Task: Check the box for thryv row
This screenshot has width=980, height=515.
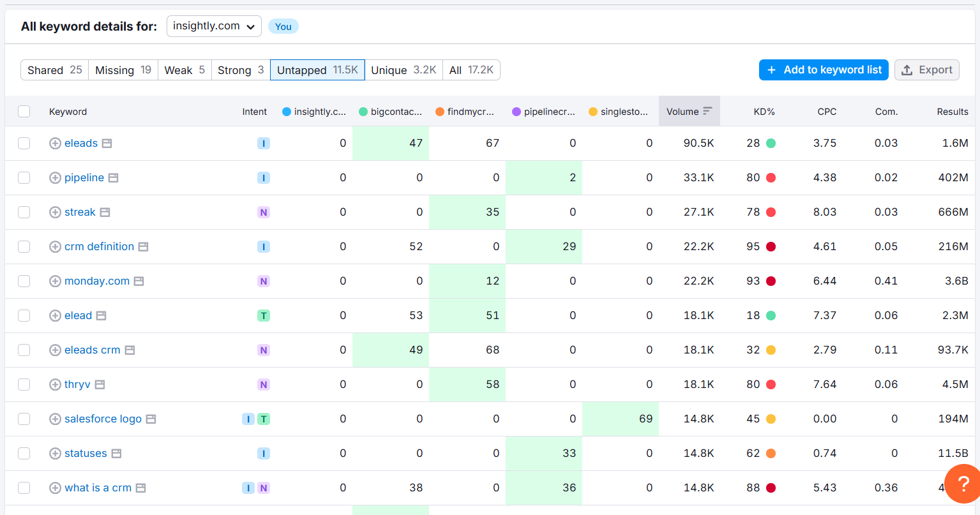Action: pos(24,385)
